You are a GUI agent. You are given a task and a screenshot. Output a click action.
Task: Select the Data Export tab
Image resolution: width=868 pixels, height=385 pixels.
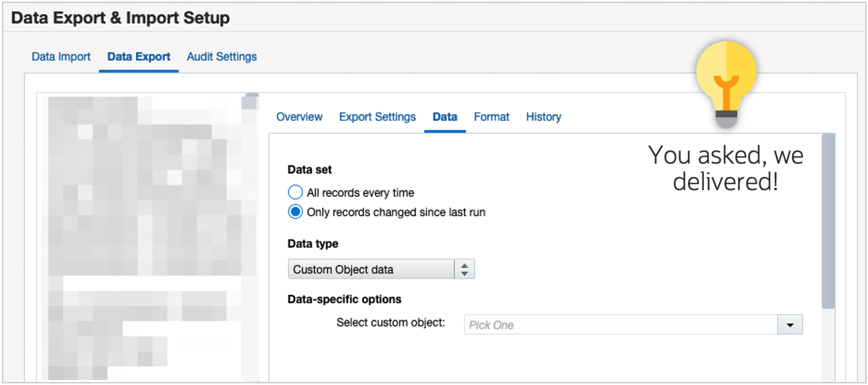click(x=139, y=57)
